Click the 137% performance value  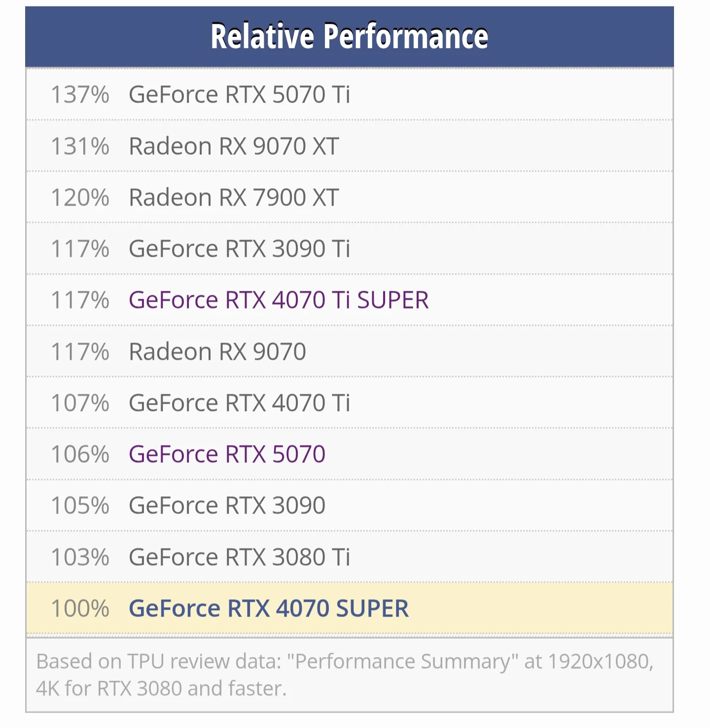point(80,95)
